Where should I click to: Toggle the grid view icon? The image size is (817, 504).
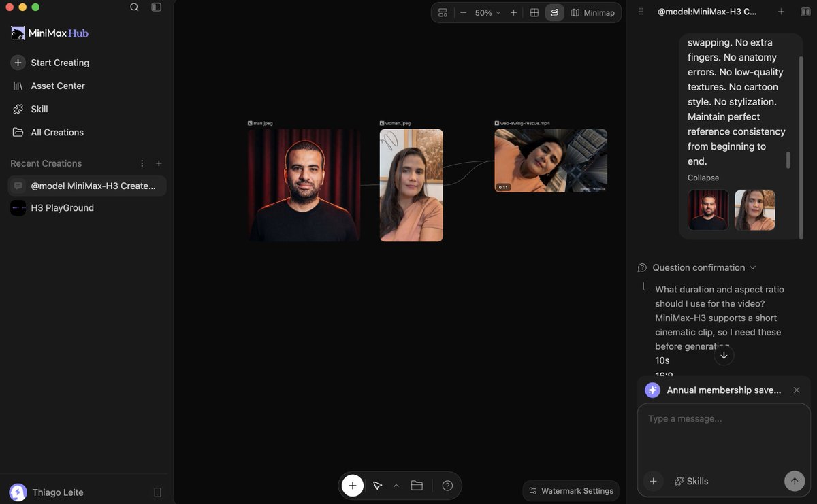click(x=534, y=13)
